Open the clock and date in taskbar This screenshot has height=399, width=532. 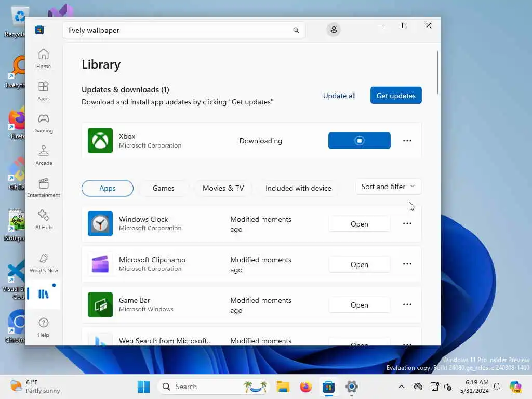[474, 387]
